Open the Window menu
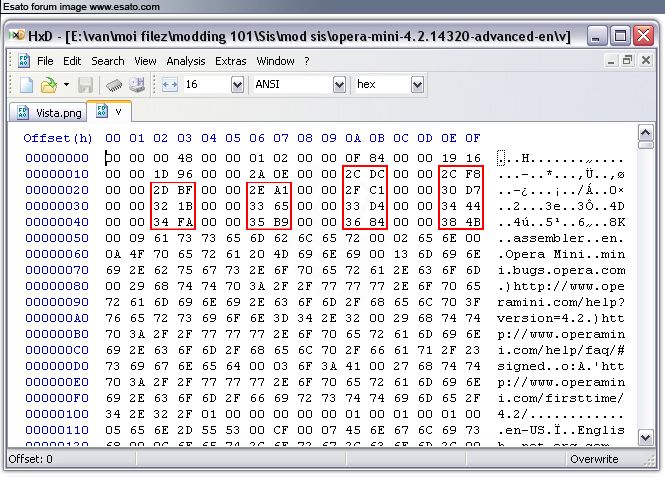This screenshot has height=477, width=665. 275,61
